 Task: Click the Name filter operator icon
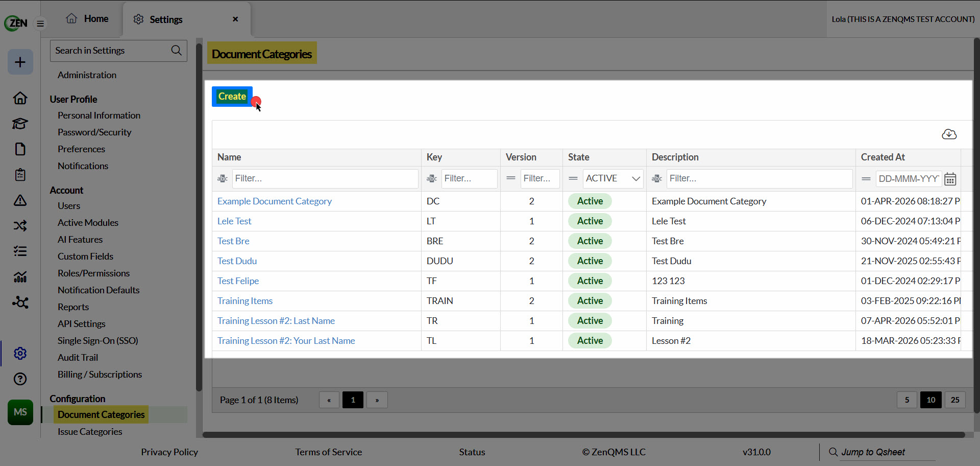(x=223, y=179)
